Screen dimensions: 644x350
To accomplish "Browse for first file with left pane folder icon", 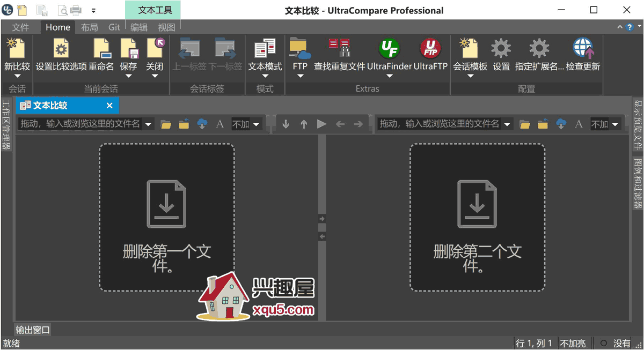I will [166, 124].
